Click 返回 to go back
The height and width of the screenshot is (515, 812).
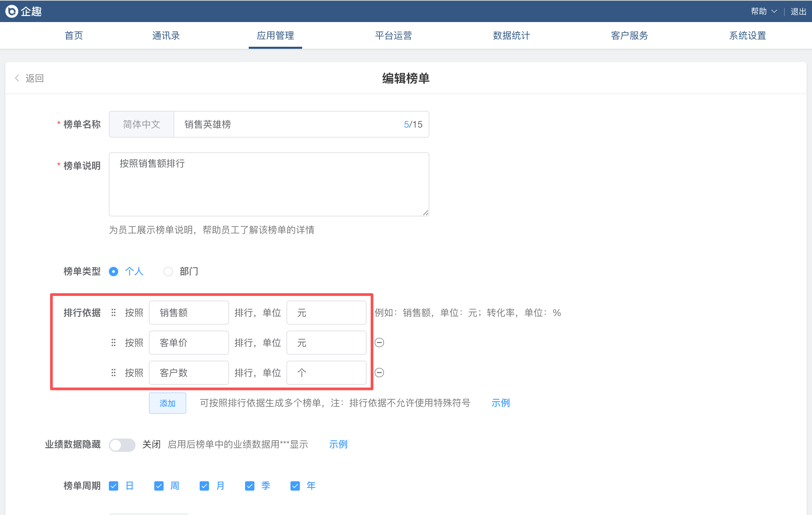pyautogui.click(x=35, y=78)
